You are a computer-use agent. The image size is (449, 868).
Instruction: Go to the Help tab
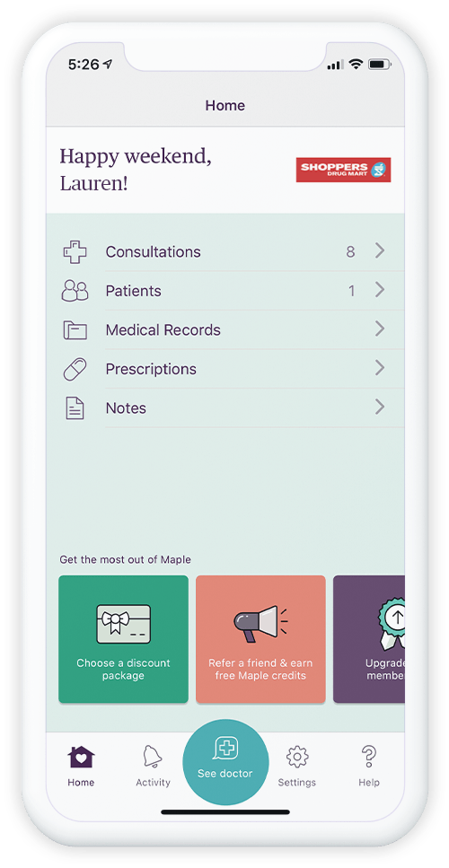tap(369, 767)
